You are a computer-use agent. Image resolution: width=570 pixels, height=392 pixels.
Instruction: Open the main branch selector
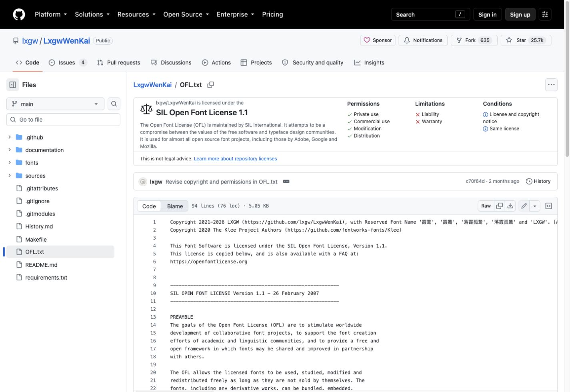[x=55, y=104]
